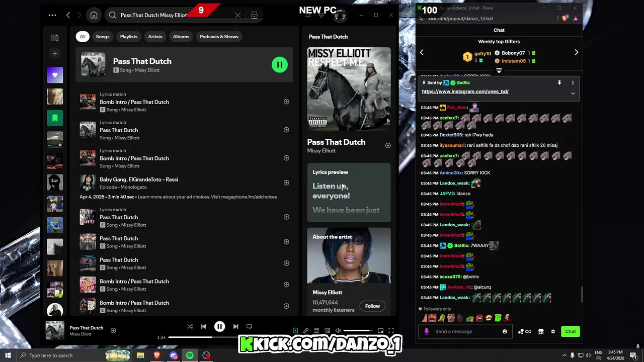Click the green Chat send button
This screenshot has height=362, width=644.
point(571,331)
